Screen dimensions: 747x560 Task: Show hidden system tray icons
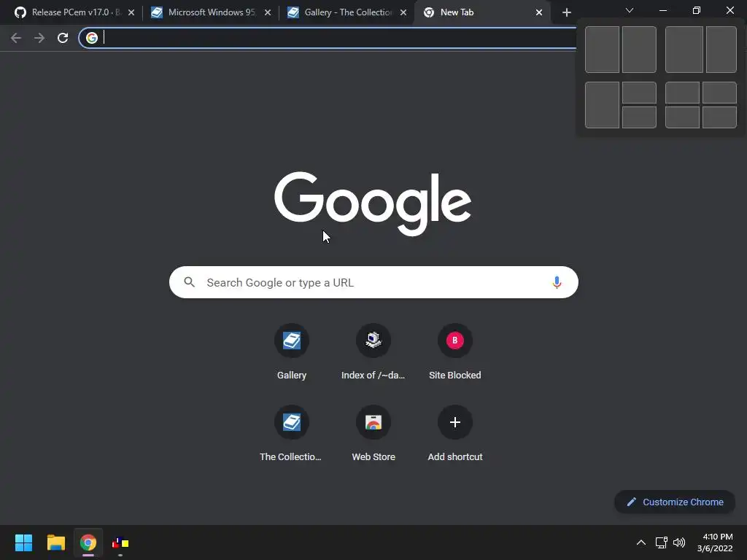(640, 542)
